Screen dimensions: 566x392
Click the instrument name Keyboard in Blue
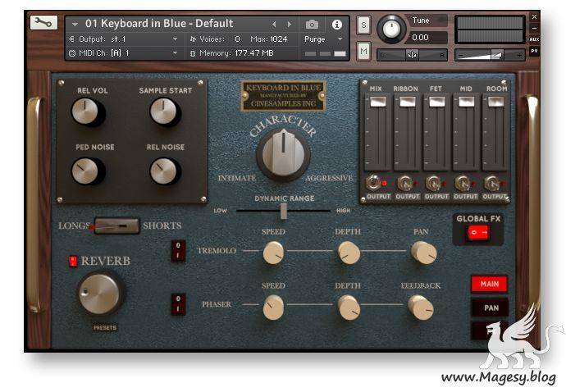(x=159, y=24)
